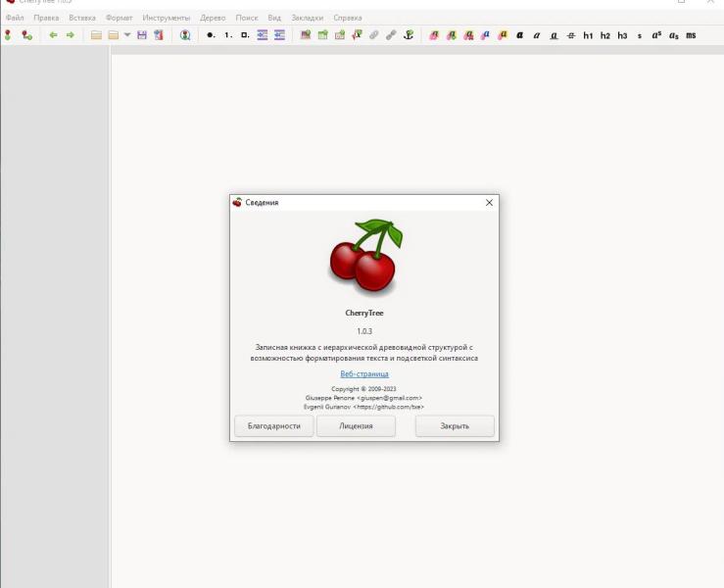The height and width of the screenshot is (588, 724).
Task: Apply h3 heading format
Action: (622, 35)
